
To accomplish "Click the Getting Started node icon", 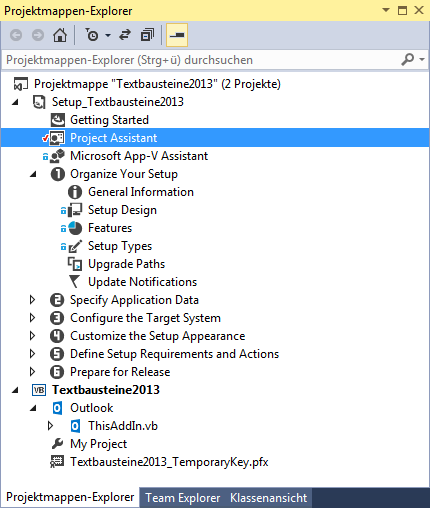I will click(57, 120).
